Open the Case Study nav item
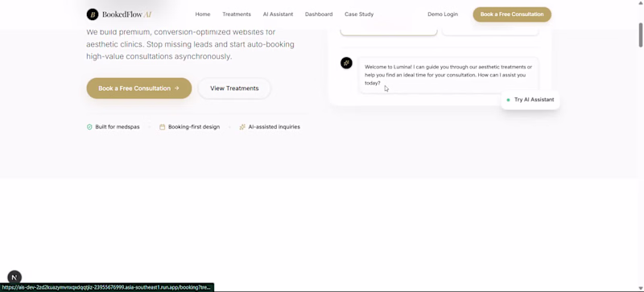The image size is (644, 292). tap(359, 14)
